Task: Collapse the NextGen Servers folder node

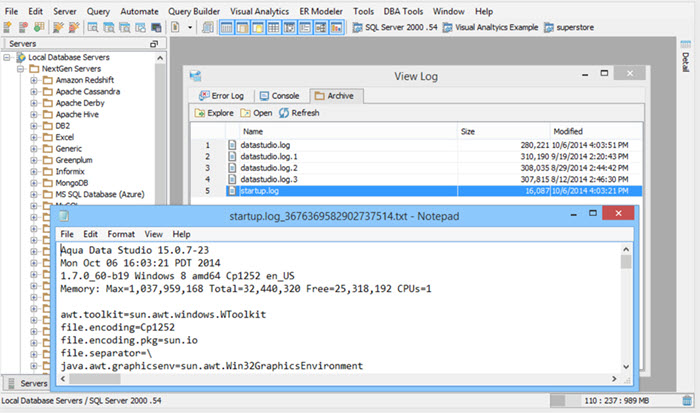Action: [x=21, y=69]
